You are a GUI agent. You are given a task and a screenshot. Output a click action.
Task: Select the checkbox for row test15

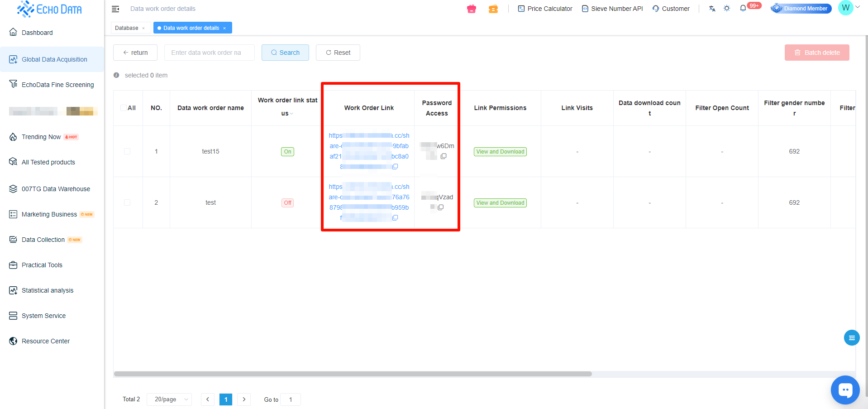(x=127, y=151)
